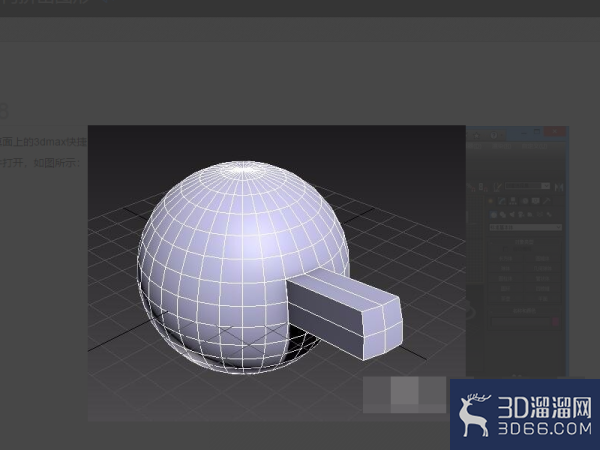Click the 管状体 (Tube) button
Viewport: 600px width, 450px height.
point(542,279)
